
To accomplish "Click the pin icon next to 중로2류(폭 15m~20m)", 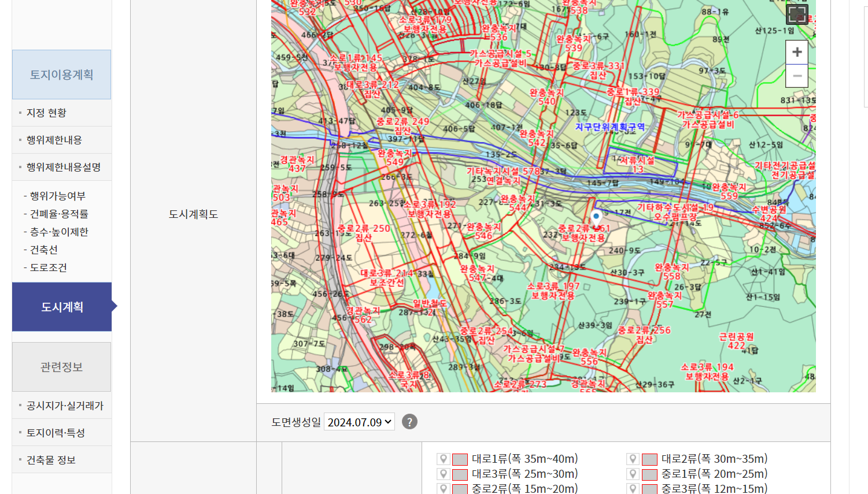I will coord(444,489).
